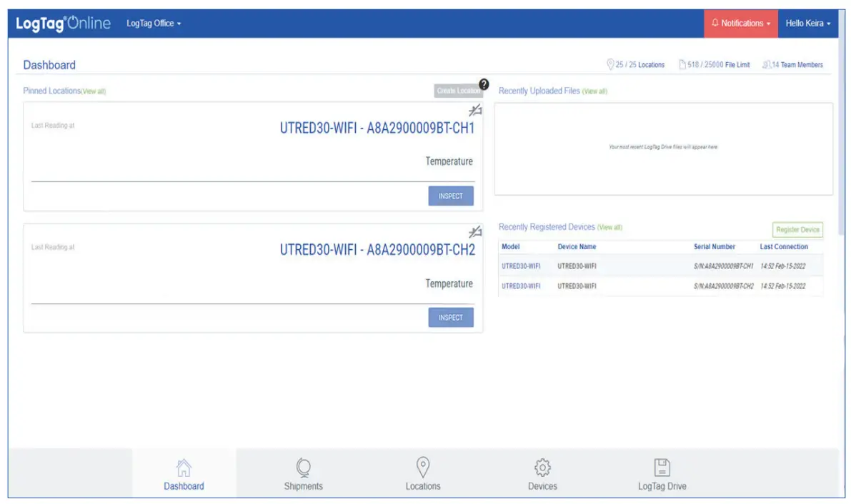Click the Model column header
The height and width of the screenshot is (504, 851).
(511, 246)
